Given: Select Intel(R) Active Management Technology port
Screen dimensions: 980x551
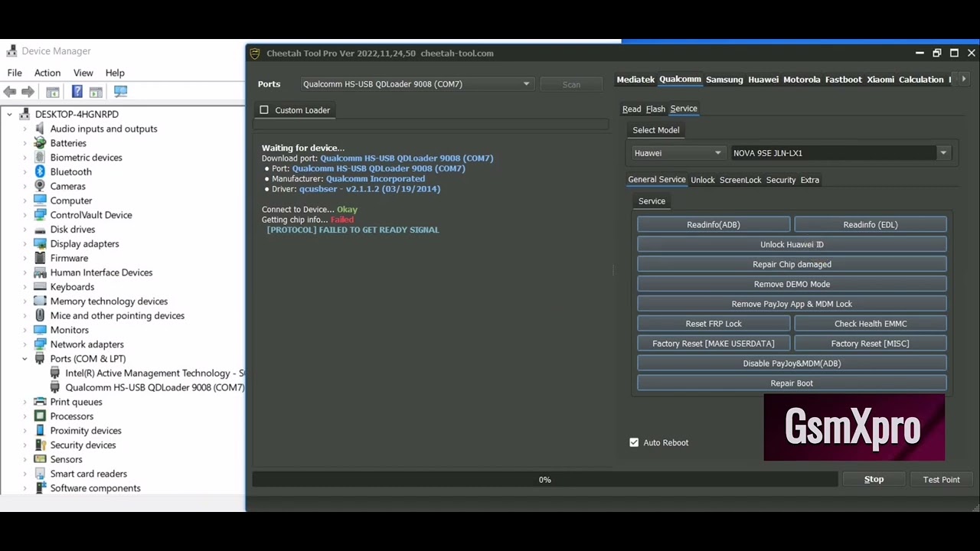Looking at the screenshot, I should pos(155,373).
